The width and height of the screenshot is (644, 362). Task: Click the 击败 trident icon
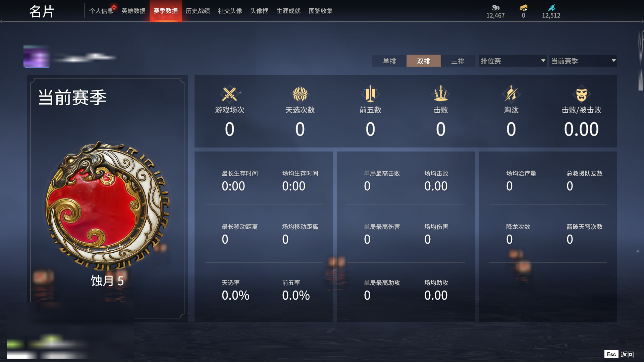(441, 94)
